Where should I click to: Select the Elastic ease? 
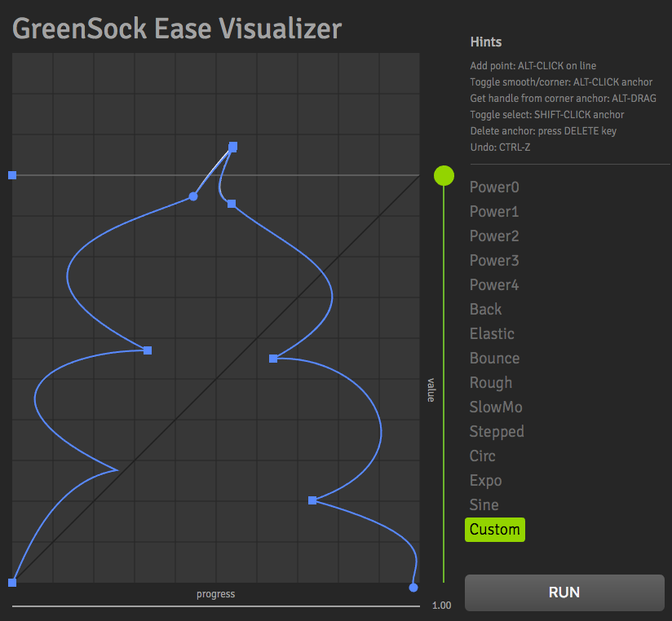(x=492, y=333)
